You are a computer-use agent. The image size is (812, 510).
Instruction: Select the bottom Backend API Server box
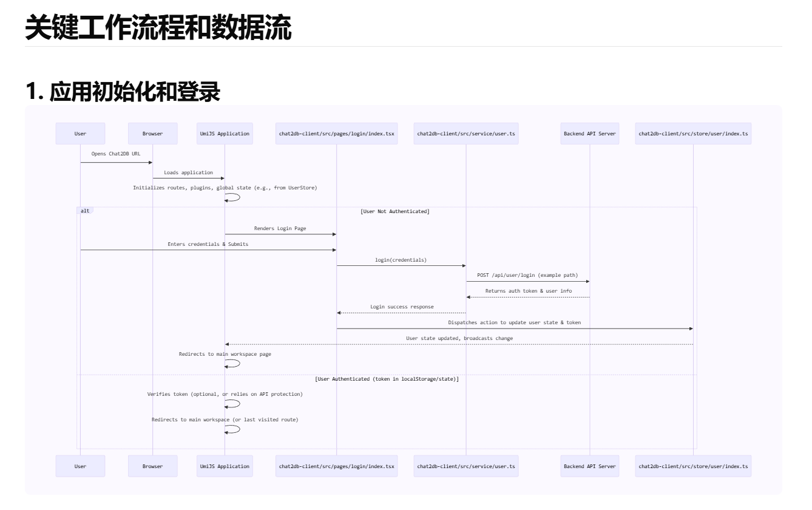[x=589, y=466]
